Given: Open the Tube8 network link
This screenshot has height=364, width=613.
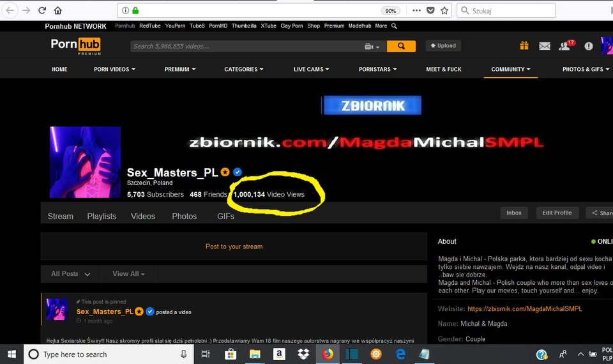Looking at the screenshot, I should 197,26.
